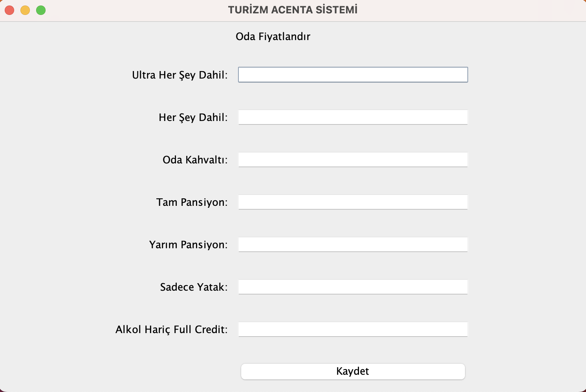
Task: Click the yellow minimize window control
Action: (25, 10)
